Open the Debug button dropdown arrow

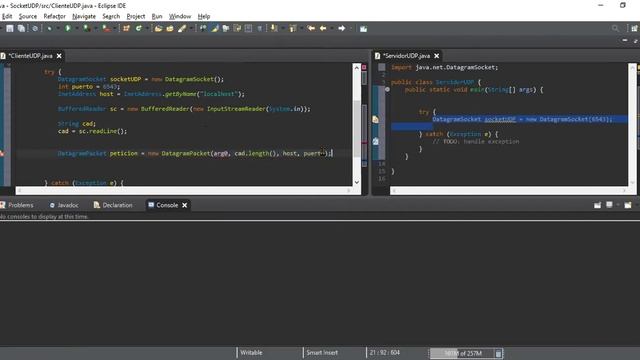tap(58, 29)
